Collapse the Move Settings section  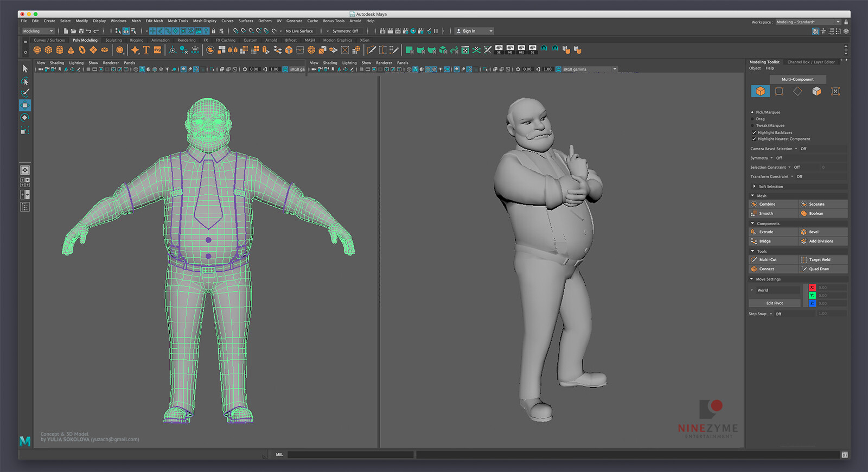pos(752,279)
